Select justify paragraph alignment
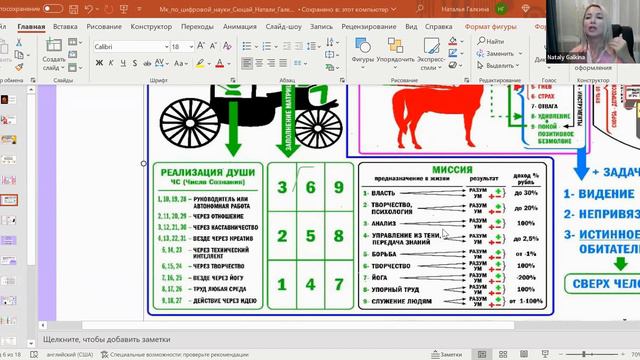The image size is (640, 360). 283,63
